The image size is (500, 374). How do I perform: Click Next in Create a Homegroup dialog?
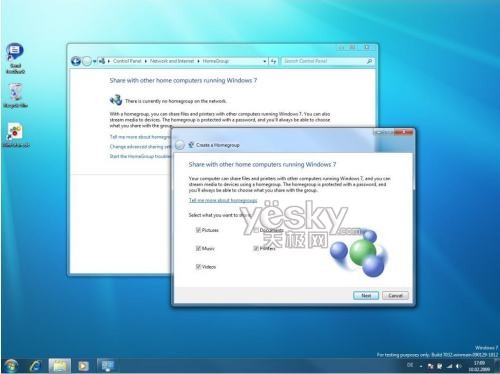click(366, 296)
